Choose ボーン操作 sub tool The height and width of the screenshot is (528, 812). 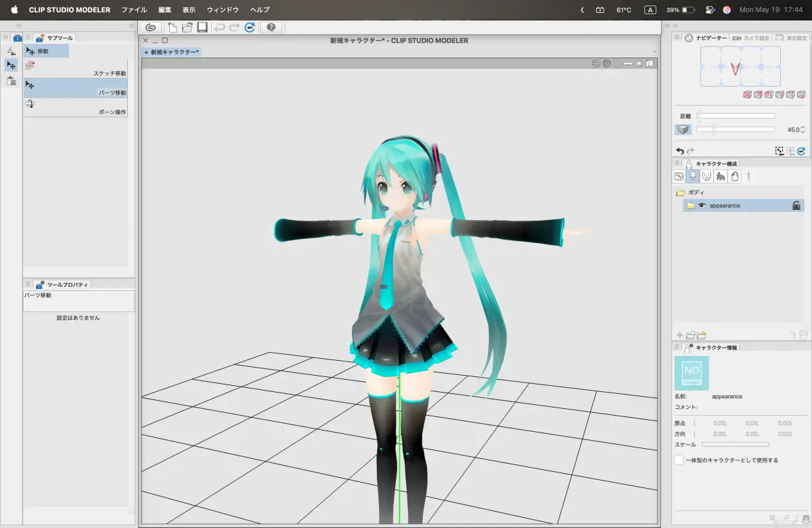tap(76, 107)
